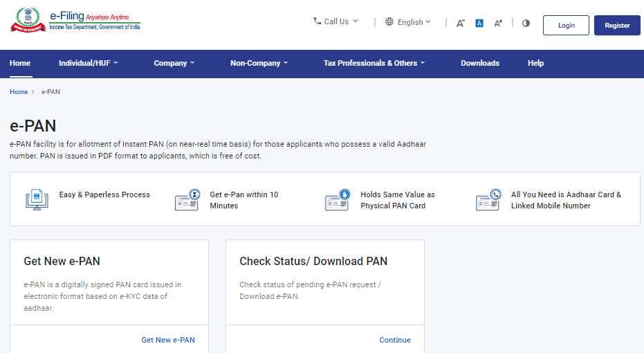Click the Get e-Pan within 10 Minutes icon
The height and width of the screenshot is (353, 644).
pos(187,200)
